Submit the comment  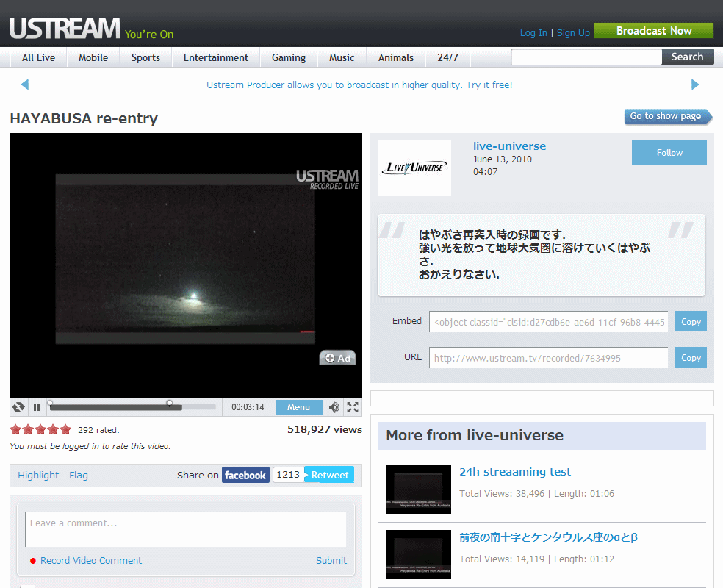point(331,561)
